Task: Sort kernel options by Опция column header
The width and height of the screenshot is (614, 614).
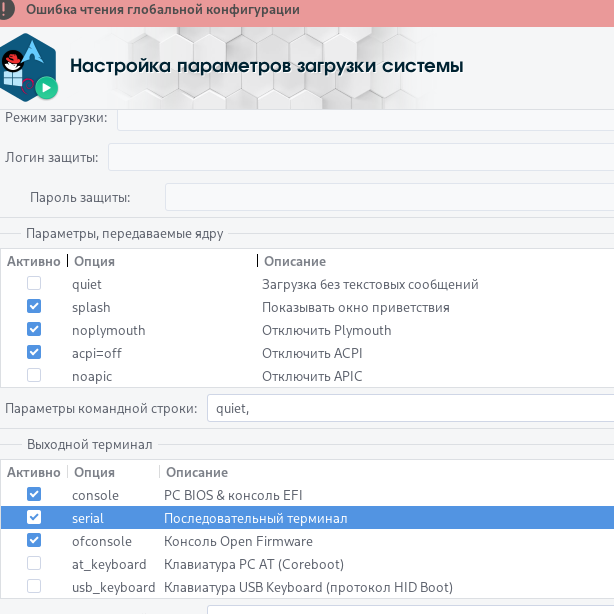Action: tap(94, 261)
